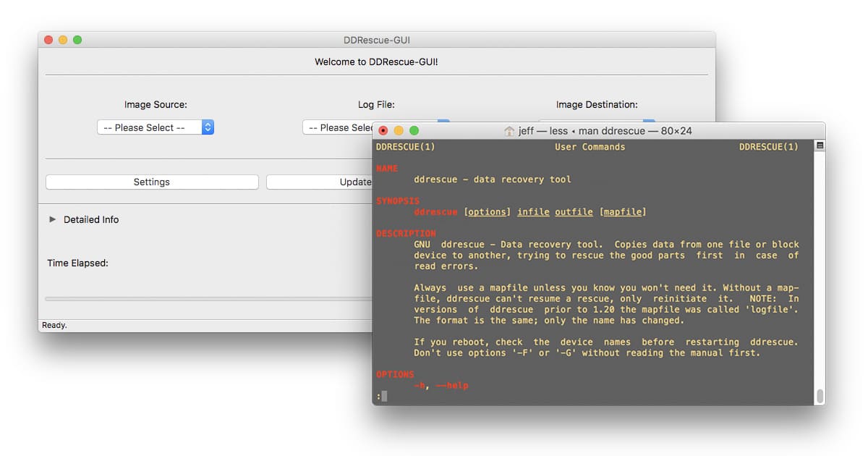Click the home folder icon in Terminal title
Screen dimensions: 868x456
pos(509,131)
